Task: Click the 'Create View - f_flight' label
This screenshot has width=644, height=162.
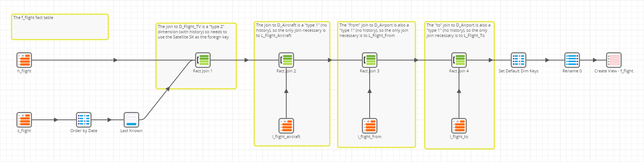Action: (614, 71)
